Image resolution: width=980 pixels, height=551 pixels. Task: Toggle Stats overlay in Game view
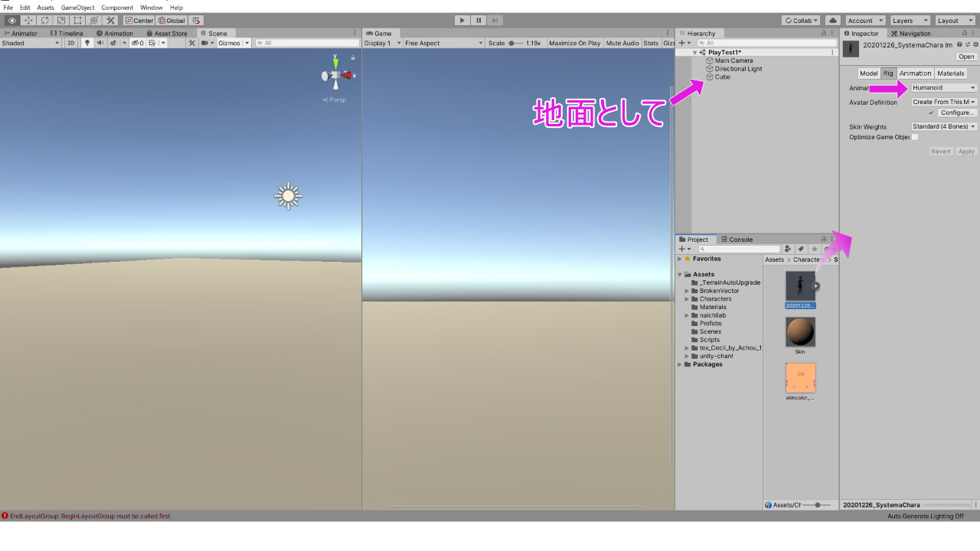[651, 43]
